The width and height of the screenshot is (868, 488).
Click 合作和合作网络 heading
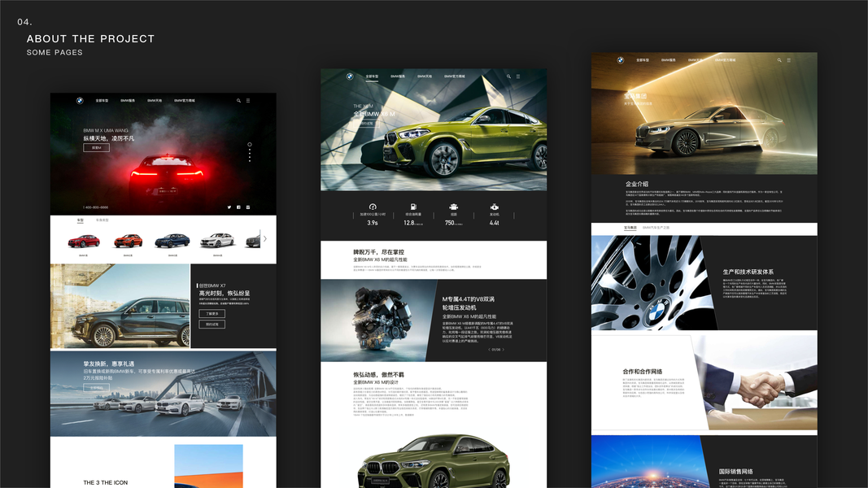click(642, 372)
